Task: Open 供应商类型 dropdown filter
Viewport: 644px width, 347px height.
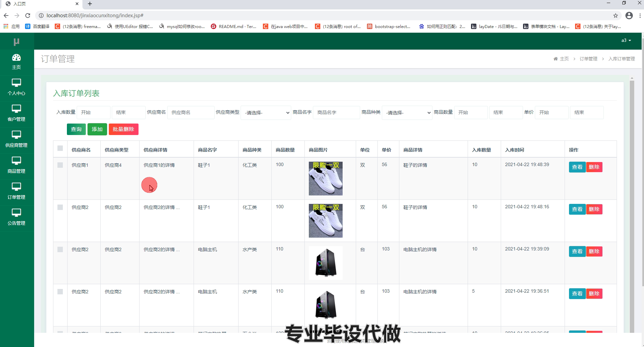Action: tap(266, 113)
